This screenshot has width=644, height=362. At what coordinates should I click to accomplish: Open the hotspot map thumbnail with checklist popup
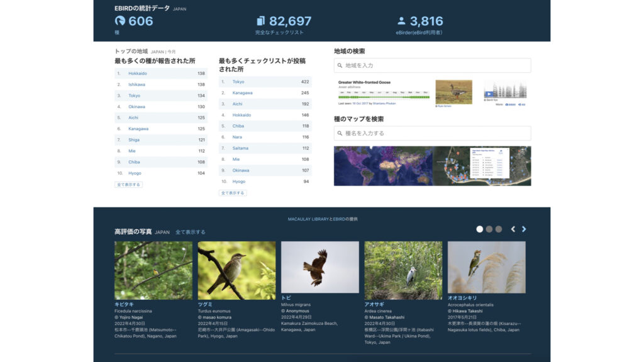coord(482,166)
